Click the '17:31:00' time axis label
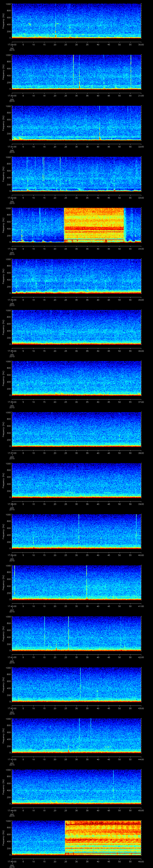The image size is (153, 868). [12, 147]
